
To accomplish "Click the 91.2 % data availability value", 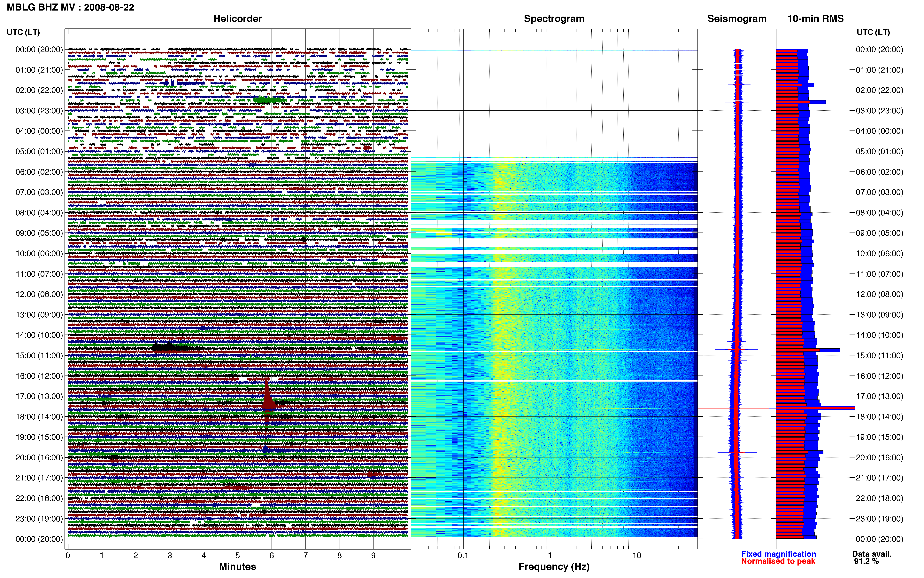I will point(866,561).
